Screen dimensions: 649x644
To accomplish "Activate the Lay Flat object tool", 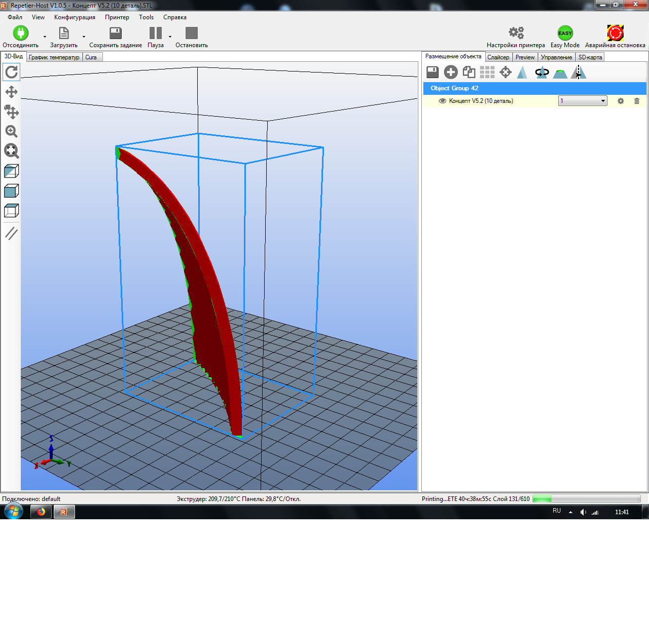I will (560, 72).
